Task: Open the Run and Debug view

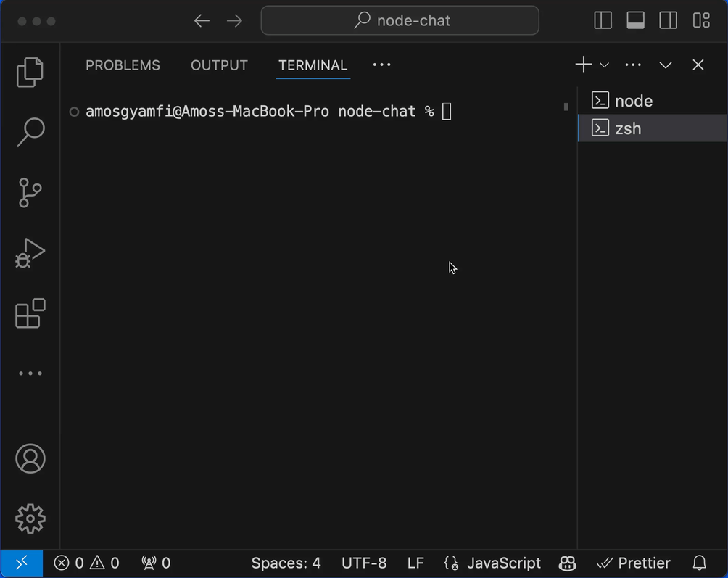Action: click(30, 253)
